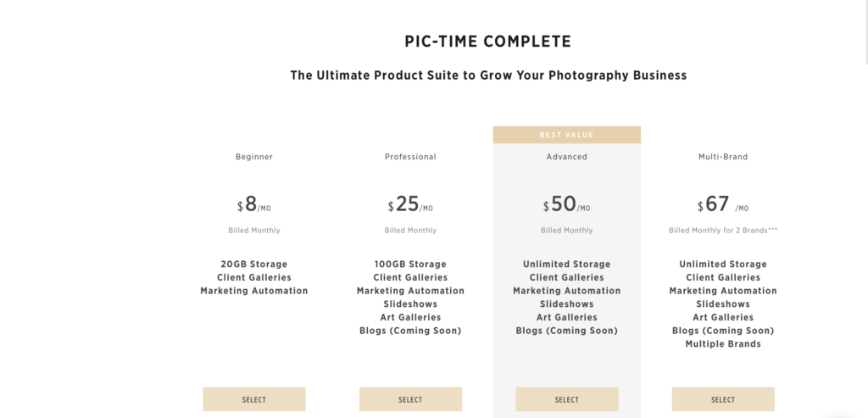The width and height of the screenshot is (868, 418).
Task: Click Billed Monthly for 2 Brands note
Action: coord(723,231)
